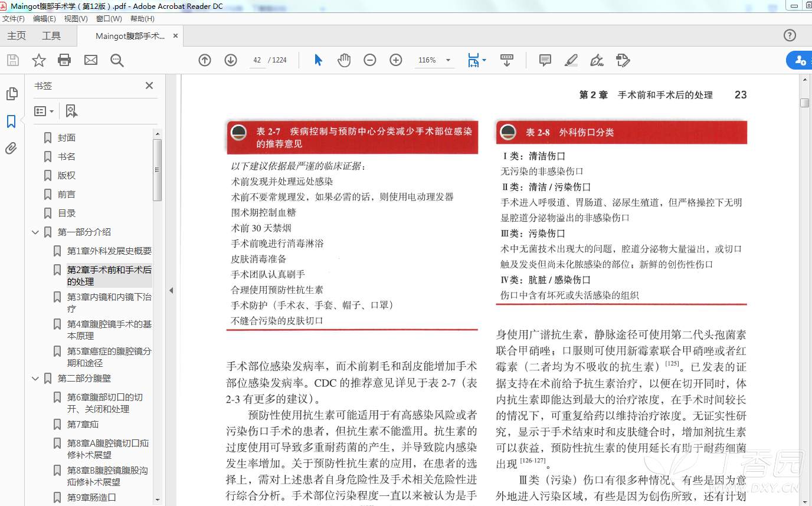Select 第2章手术前和手术后的处理 bookmark
Image resolution: width=812 pixels, height=506 pixels.
point(109,275)
